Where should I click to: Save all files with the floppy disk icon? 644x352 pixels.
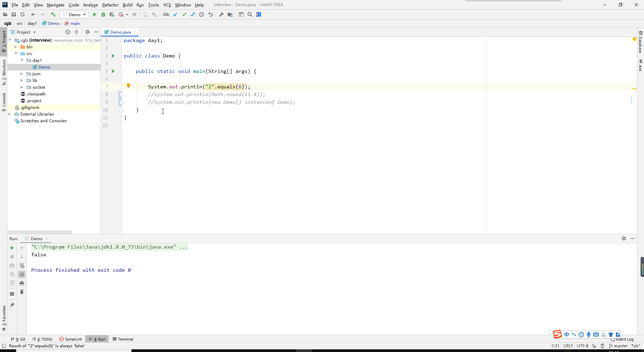coord(14,14)
